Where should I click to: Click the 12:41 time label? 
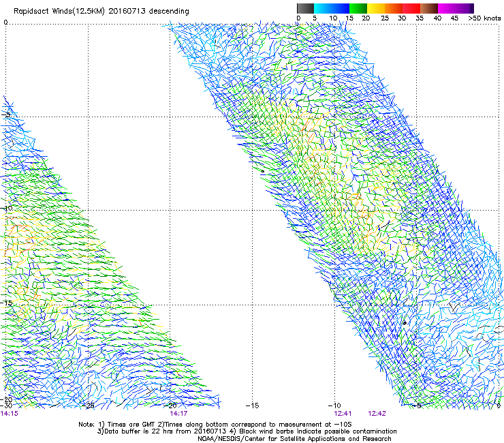[x=343, y=414]
